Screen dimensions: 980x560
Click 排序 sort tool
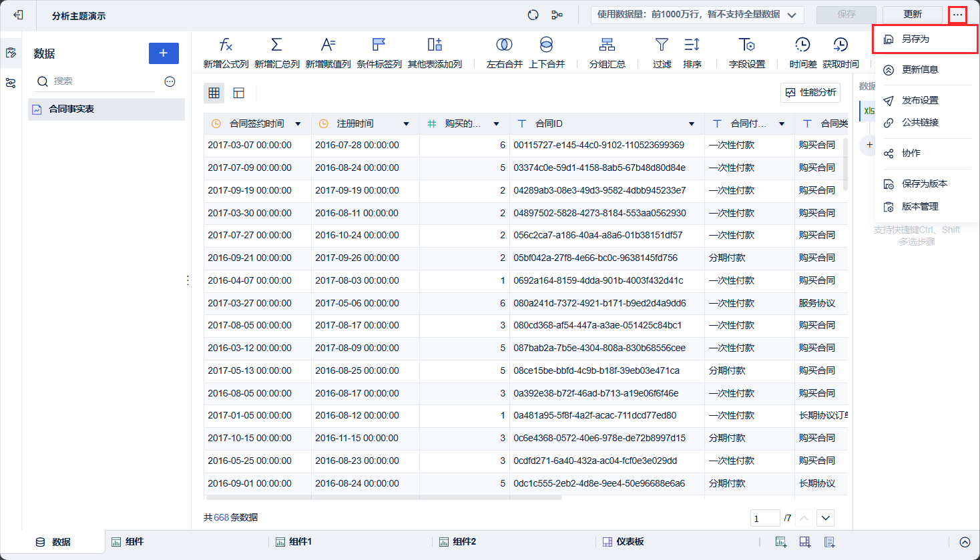(x=692, y=53)
